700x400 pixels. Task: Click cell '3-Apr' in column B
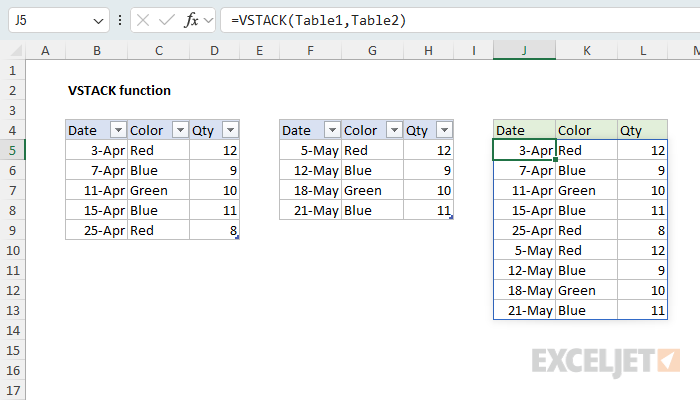[x=96, y=150]
